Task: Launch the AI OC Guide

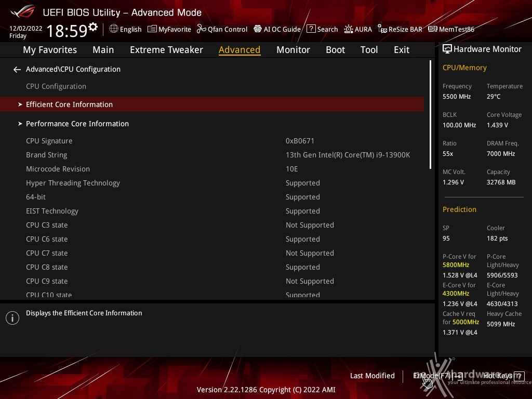Action: pyautogui.click(x=277, y=29)
